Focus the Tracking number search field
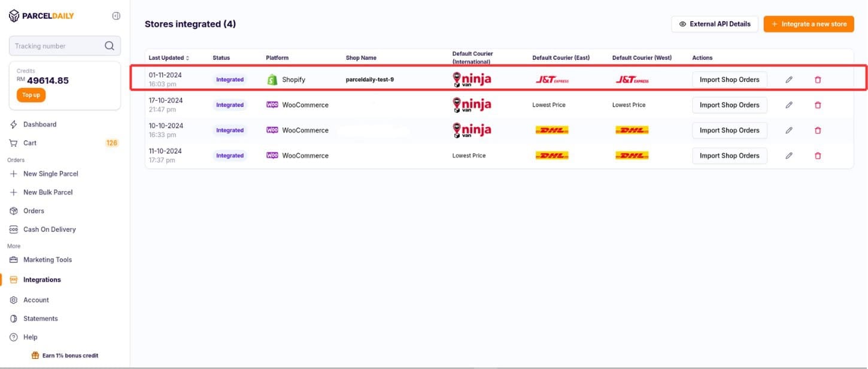 [65, 46]
